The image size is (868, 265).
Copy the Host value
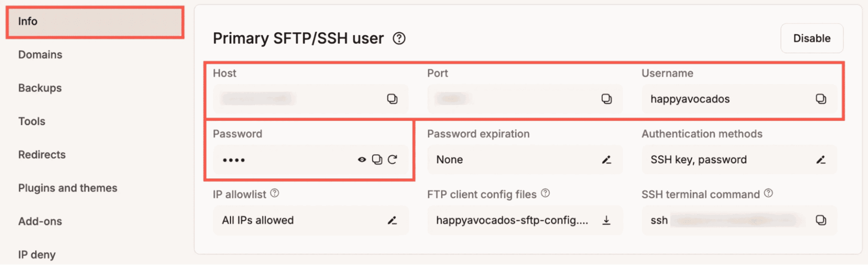[393, 99]
